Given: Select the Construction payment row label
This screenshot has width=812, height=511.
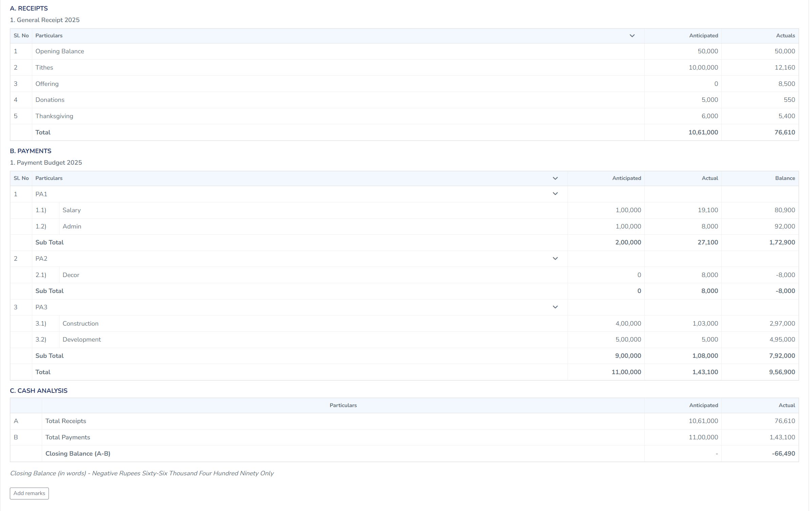Looking at the screenshot, I should coord(80,324).
